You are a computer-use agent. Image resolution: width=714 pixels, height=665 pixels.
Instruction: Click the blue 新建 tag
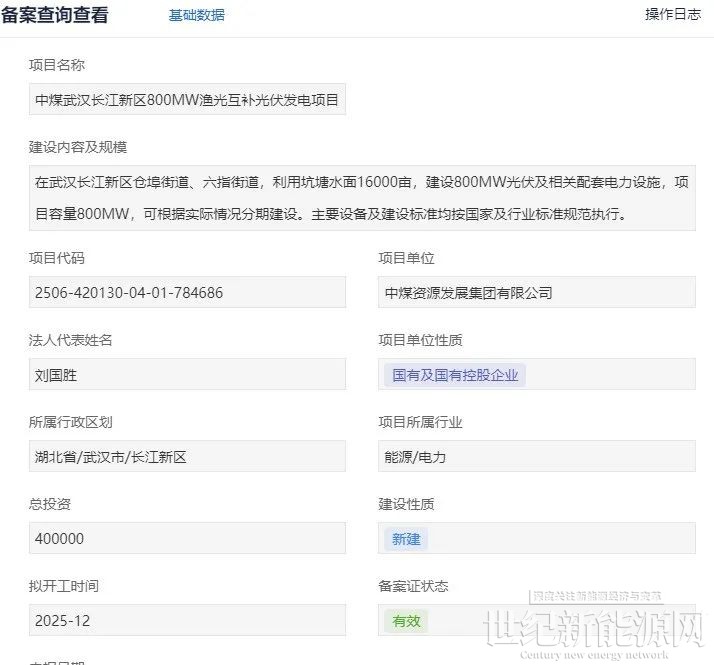click(406, 539)
